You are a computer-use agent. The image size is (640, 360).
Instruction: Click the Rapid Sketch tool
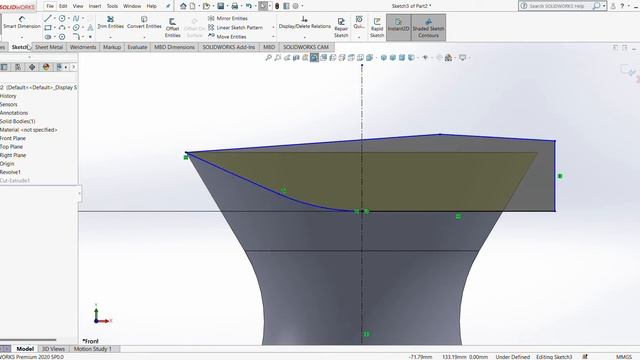click(377, 28)
